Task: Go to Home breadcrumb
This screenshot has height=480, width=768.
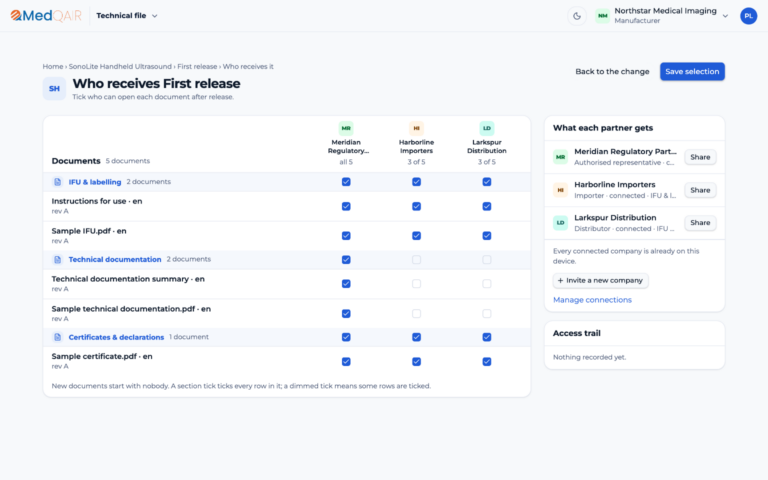Action: (x=52, y=67)
